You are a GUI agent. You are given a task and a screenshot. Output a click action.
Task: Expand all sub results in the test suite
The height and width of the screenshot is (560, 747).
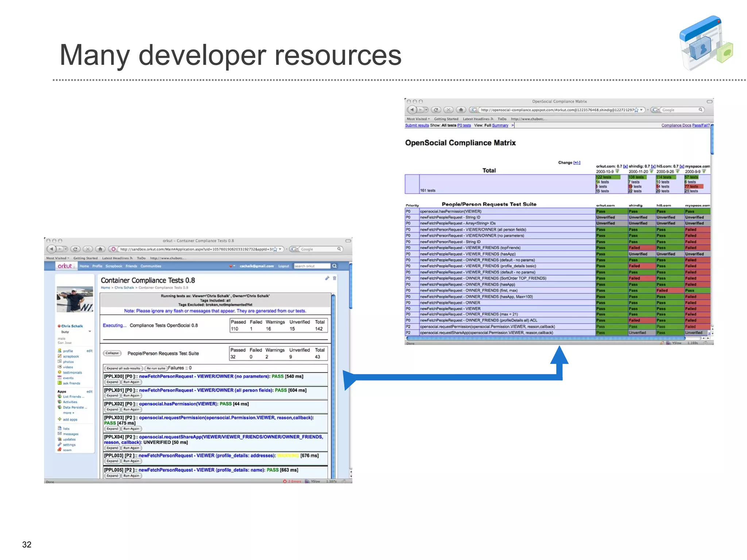click(x=123, y=368)
